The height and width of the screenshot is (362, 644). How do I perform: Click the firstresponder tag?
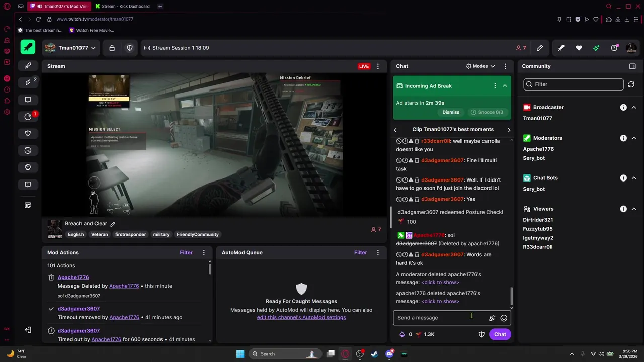tap(130, 234)
